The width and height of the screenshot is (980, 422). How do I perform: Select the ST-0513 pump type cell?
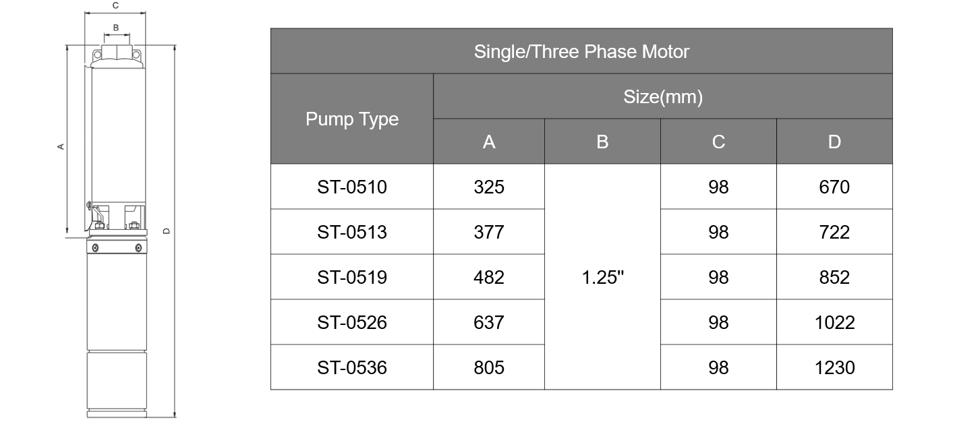point(352,232)
